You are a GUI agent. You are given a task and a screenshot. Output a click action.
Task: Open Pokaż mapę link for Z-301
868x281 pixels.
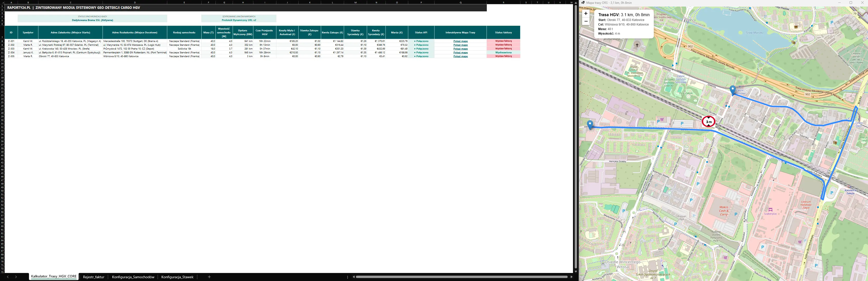(x=460, y=41)
